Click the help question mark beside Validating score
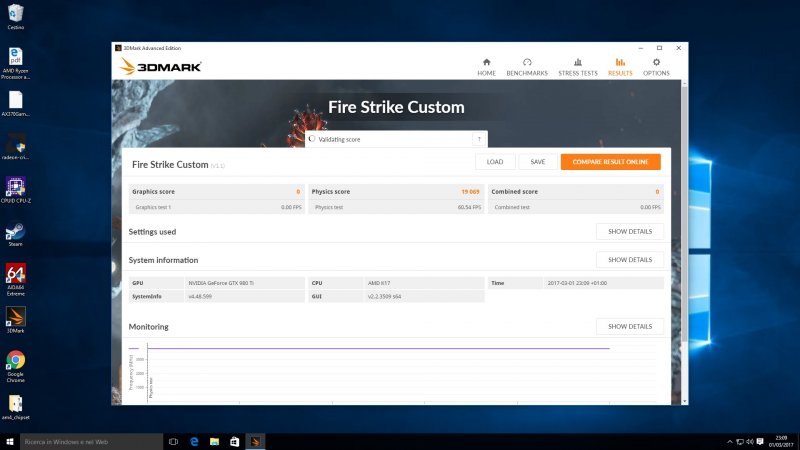800x450 pixels. pyautogui.click(x=479, y=139)
